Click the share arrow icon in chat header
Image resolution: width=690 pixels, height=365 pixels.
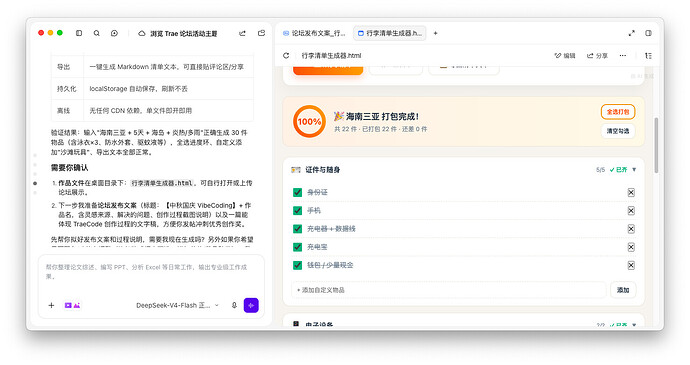242,33
